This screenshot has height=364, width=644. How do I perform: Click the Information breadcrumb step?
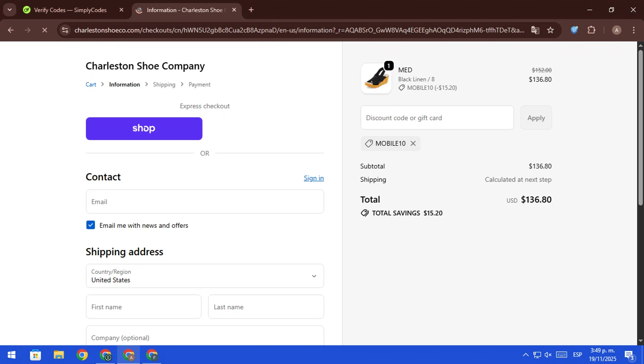click(x=125, y=85)
